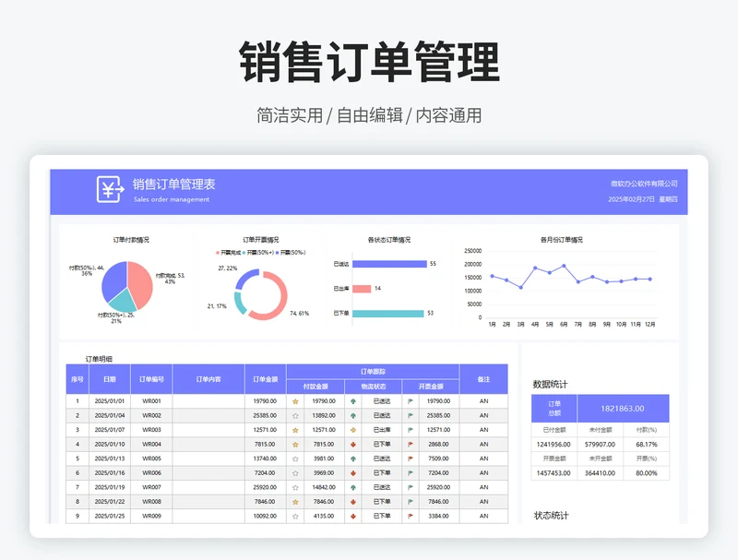Click the empty star icon in row WR006

(295, 473)
